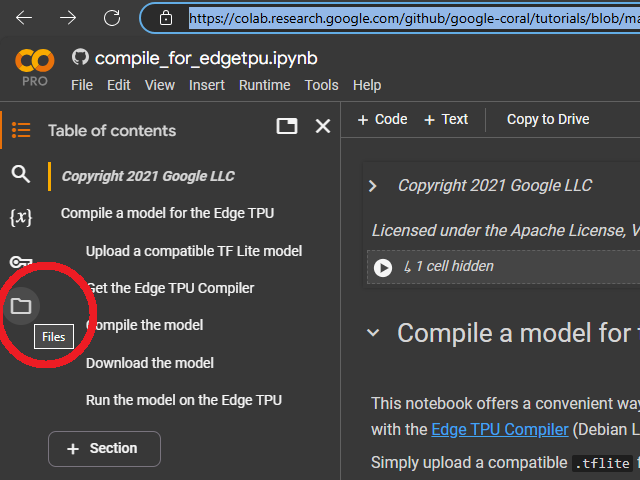Jump to Get the Edge TPU Compiler

point(170,288)
